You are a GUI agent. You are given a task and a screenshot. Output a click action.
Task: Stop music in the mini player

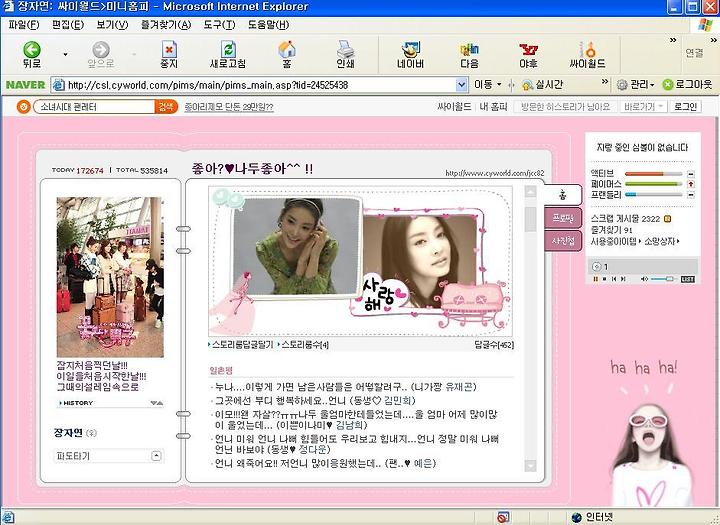[604, 279]
